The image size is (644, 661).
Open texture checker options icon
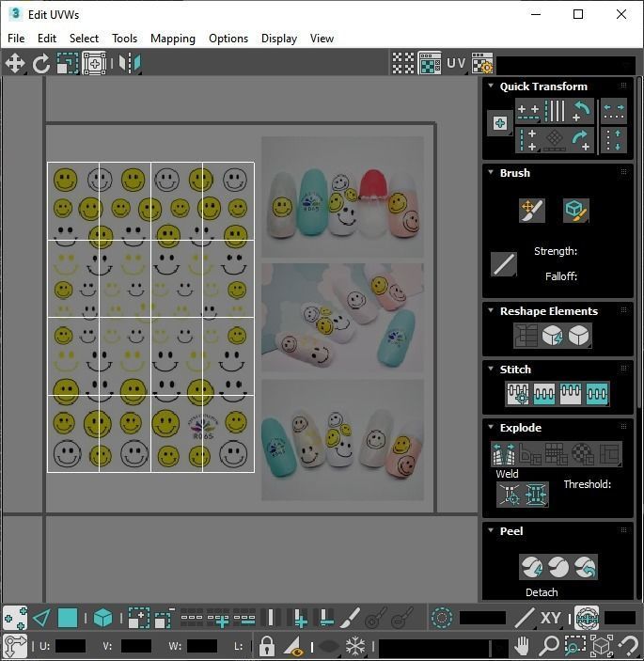coord(482,64)
